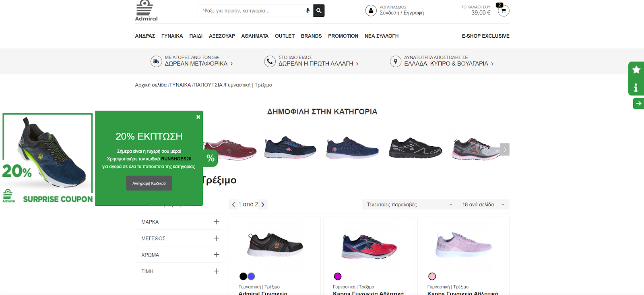Click the green arrow side tab
The height and width of the screenshot is (295, 644).
[x=638, y=103]
